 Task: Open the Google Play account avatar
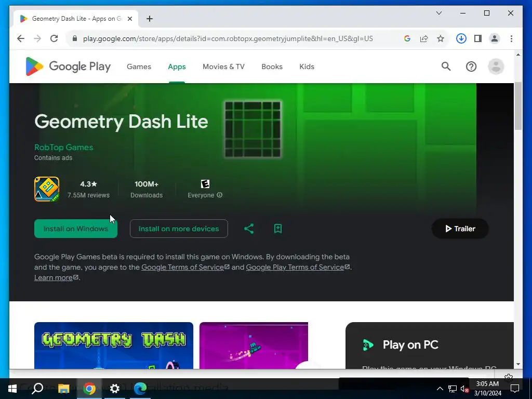coord(496,66)
